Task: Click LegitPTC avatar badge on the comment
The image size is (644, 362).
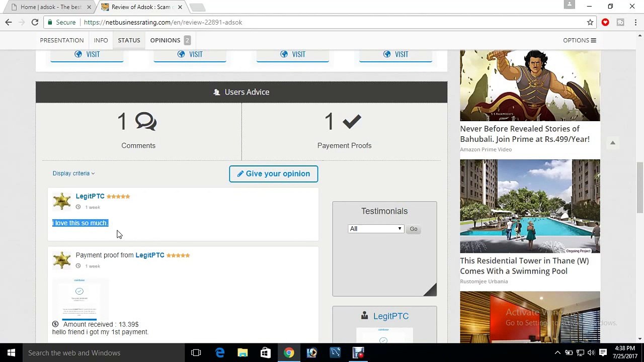Action: pyautogui.click(x=62, y=201)
